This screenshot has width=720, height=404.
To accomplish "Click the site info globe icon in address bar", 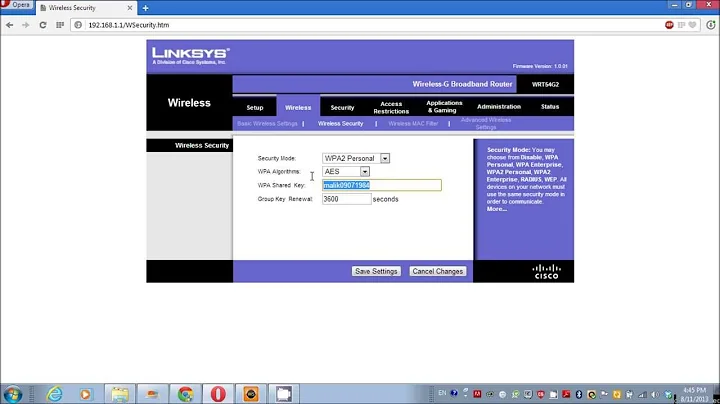I will (78, 25).
